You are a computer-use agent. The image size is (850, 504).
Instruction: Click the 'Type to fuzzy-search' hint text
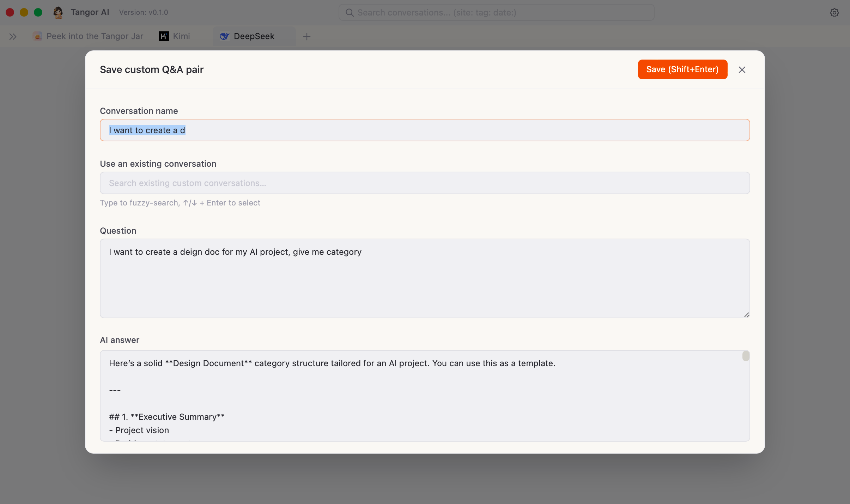coord(180,203)
